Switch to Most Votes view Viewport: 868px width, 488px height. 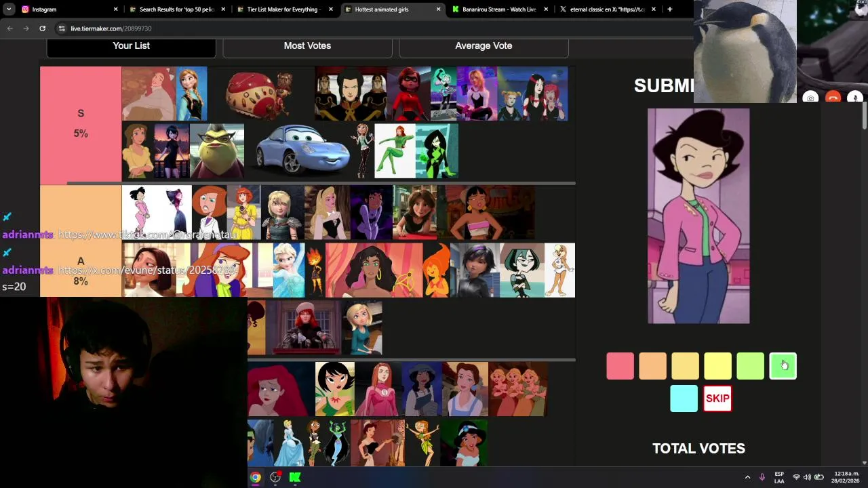[x=307, y=46]
